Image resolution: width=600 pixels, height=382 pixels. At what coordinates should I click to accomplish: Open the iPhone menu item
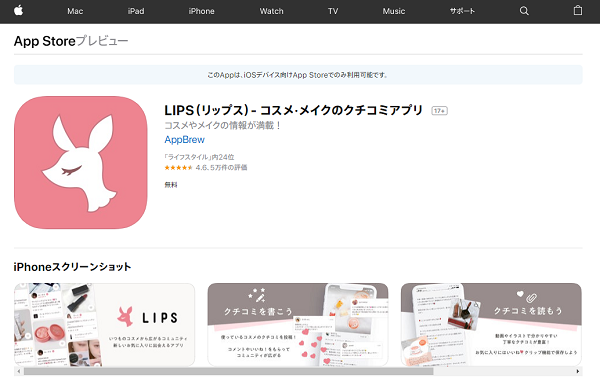[x=201, y=11]
